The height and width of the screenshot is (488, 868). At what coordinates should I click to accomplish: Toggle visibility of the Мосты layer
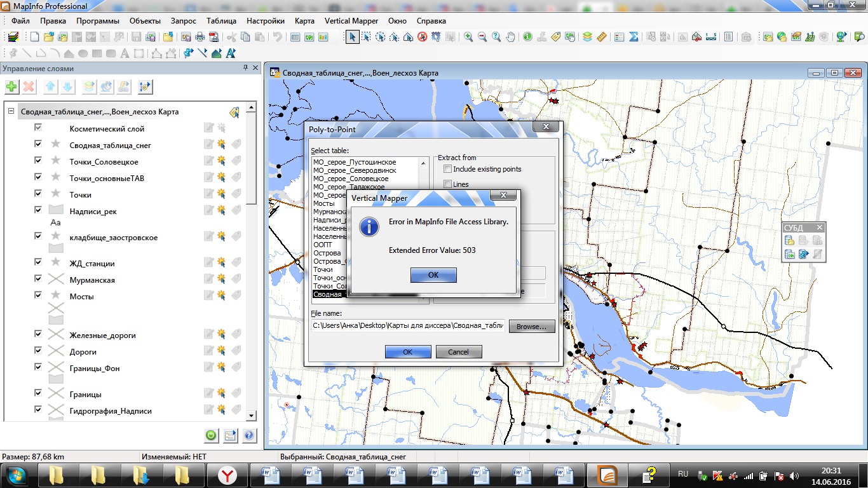click(x=38, y=295)
